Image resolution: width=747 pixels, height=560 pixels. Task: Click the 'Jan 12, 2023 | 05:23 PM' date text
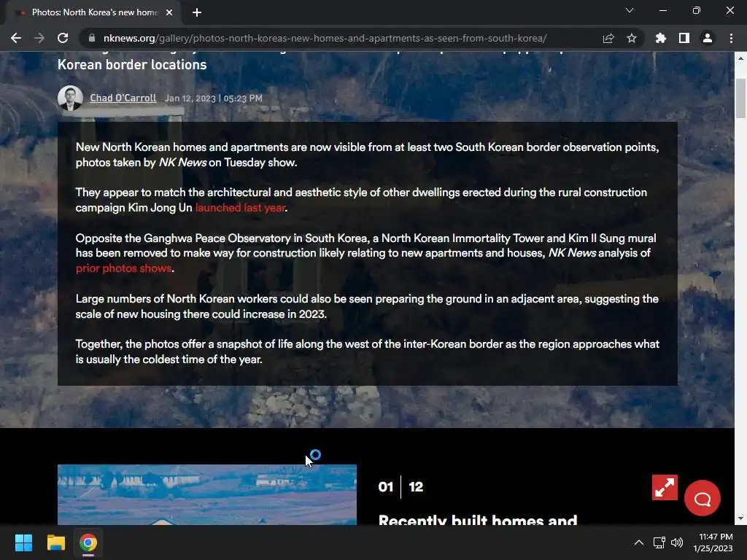click(214, 98)
